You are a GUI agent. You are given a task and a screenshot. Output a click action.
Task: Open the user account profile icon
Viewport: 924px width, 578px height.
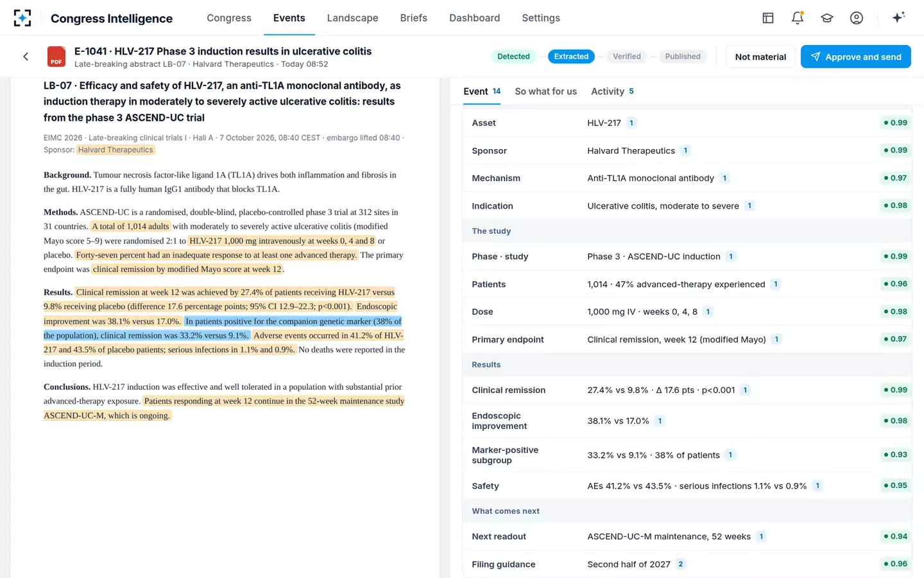point(857,18)
